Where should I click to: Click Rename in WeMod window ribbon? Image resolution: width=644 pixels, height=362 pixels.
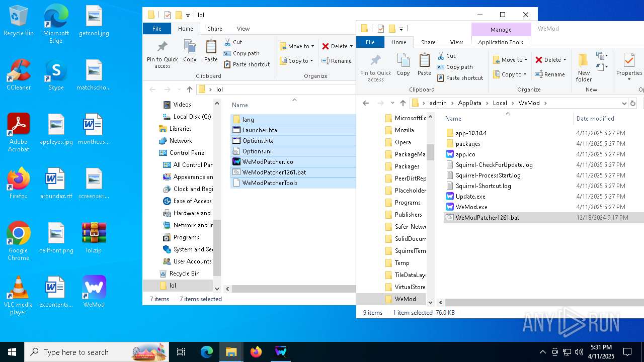click(x=550, y=74)
